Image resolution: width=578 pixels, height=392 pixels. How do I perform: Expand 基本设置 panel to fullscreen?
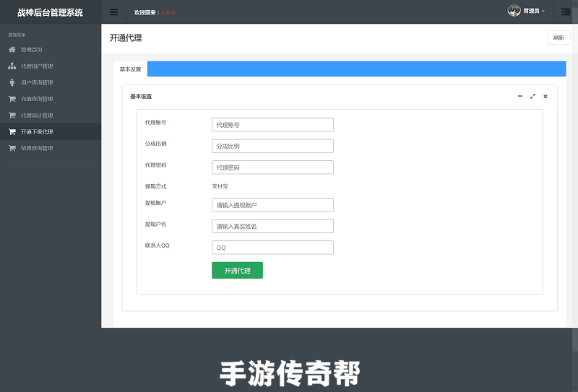532,96
